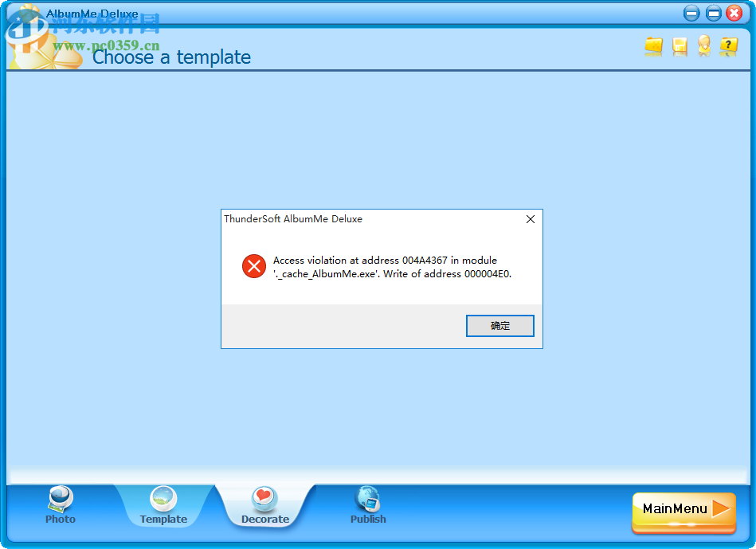This screenshot has height=549, width=756.
Task: Click the floppy disk save icon
Action: [680, 47]
